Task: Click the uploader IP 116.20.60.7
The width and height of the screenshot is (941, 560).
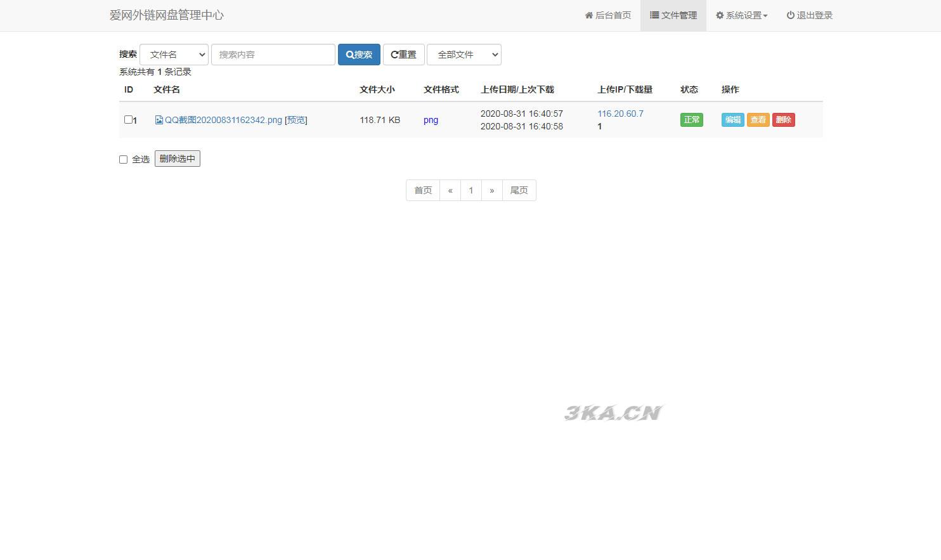Action: (x=620, y=114)
